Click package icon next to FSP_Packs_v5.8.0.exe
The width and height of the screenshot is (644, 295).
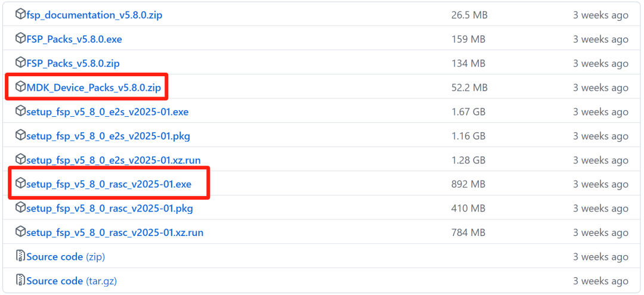tap(21, 39)
